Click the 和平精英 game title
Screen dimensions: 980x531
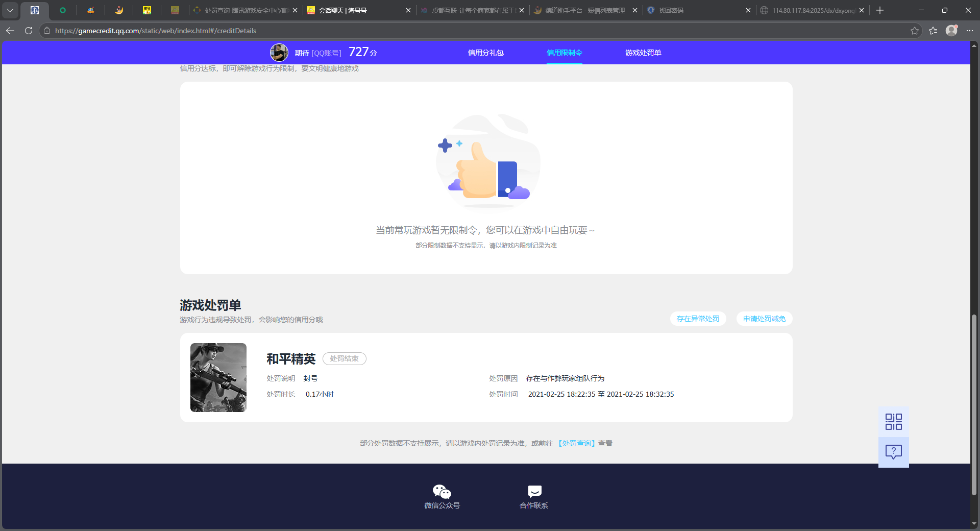(291, 359)
